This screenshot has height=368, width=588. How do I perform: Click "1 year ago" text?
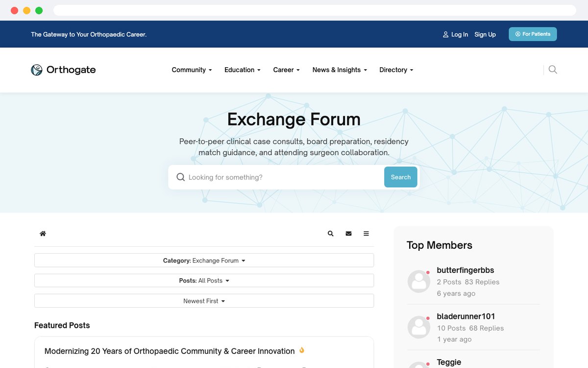(x=454, y=340)
